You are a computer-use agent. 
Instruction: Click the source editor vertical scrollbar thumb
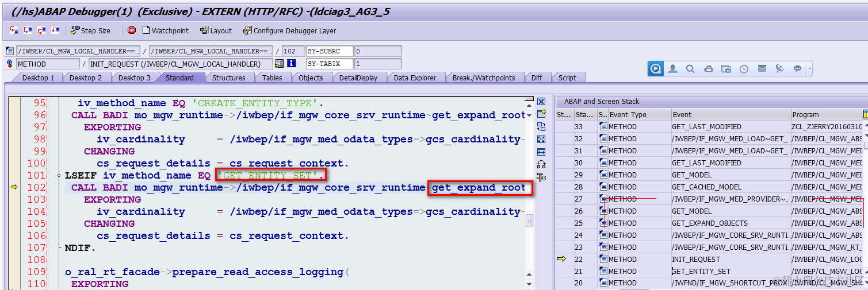coord(529,220)
